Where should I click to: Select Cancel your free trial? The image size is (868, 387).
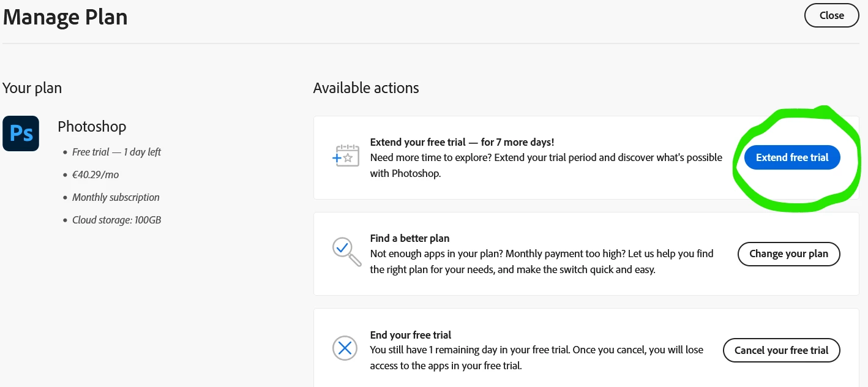781,350
